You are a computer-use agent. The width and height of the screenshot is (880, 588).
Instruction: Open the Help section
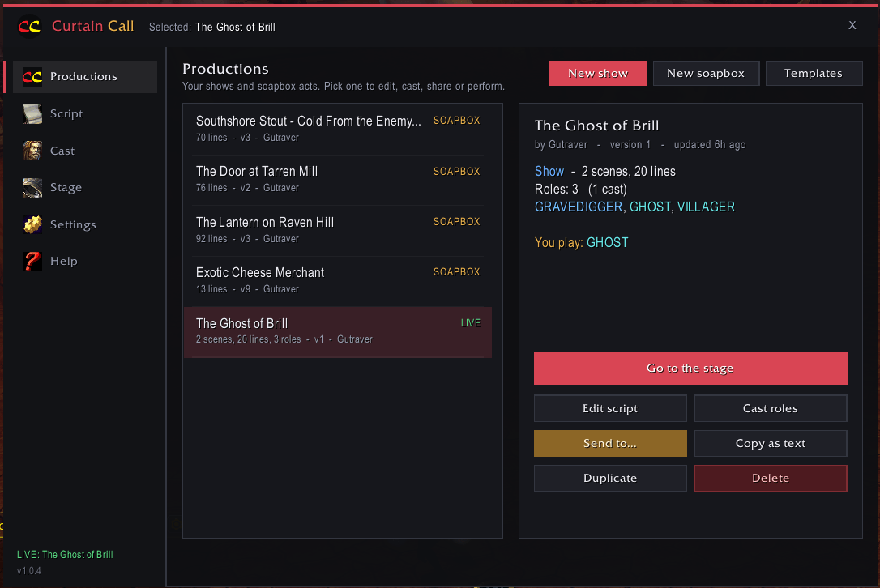pos(85,261)
